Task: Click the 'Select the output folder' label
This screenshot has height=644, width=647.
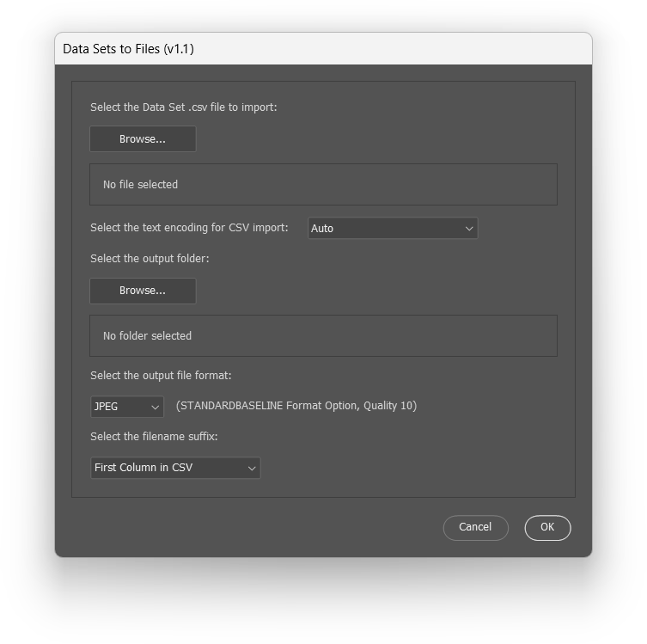Action: (150, 259)
